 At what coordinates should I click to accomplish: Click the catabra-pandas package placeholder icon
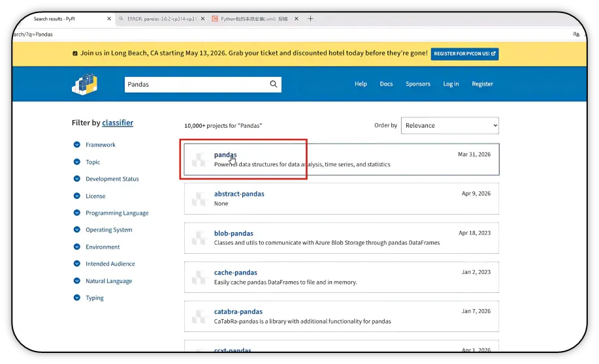[199, 316]
